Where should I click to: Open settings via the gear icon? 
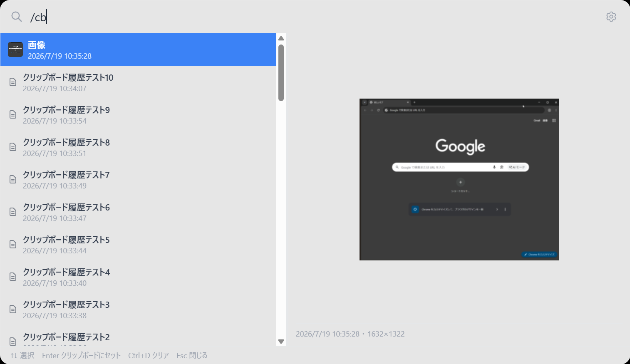tap(611, 17)
